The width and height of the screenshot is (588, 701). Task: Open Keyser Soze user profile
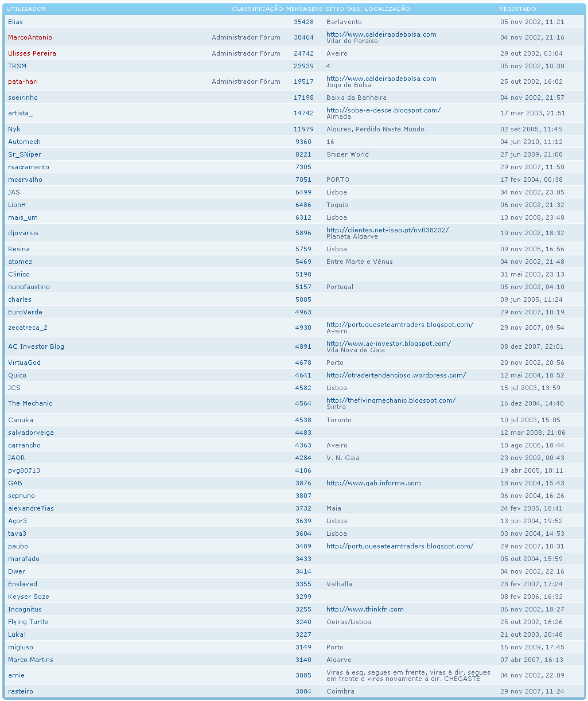coord(29,597)
